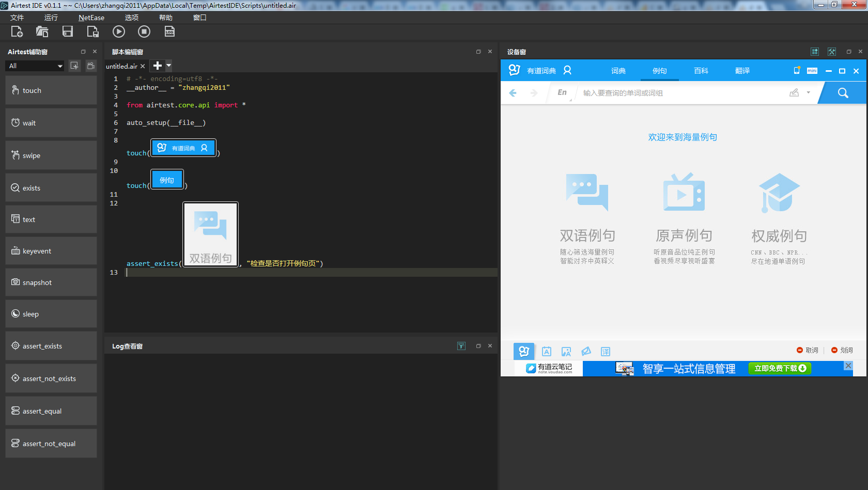Insert the sleep command
The width and height of the screenshot is (868, 490).
pos(51,314)
